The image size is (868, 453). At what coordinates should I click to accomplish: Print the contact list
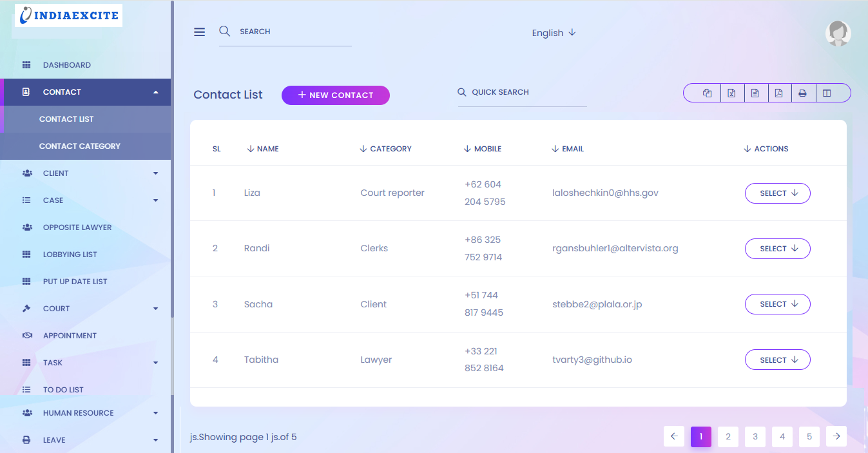803,93
